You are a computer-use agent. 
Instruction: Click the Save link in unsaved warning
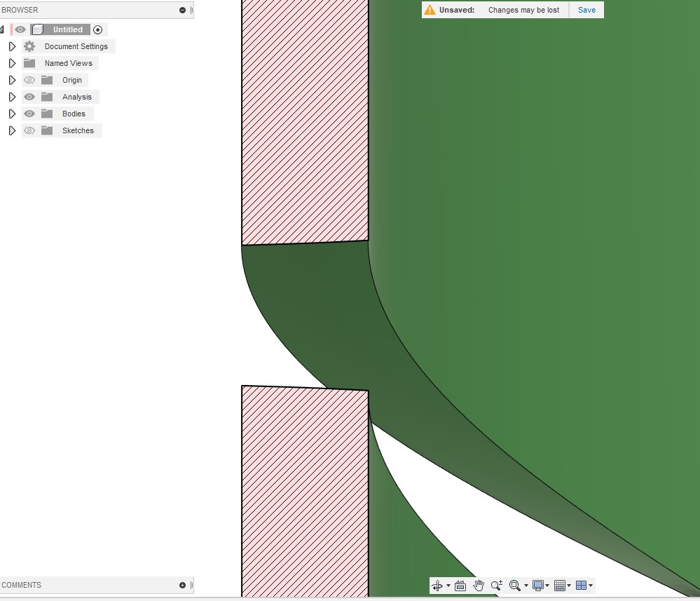click(586, 10)
